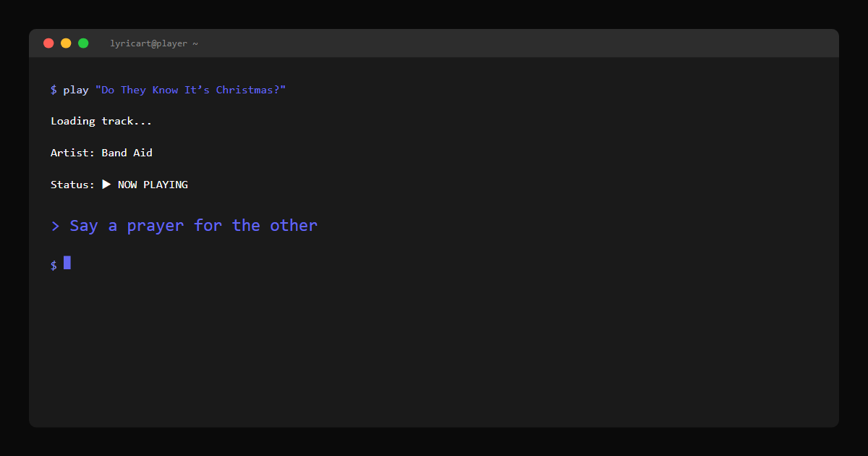Click the song title "Do They Know It's Christmas?"

pyautogui.click(x=191, y=90)
